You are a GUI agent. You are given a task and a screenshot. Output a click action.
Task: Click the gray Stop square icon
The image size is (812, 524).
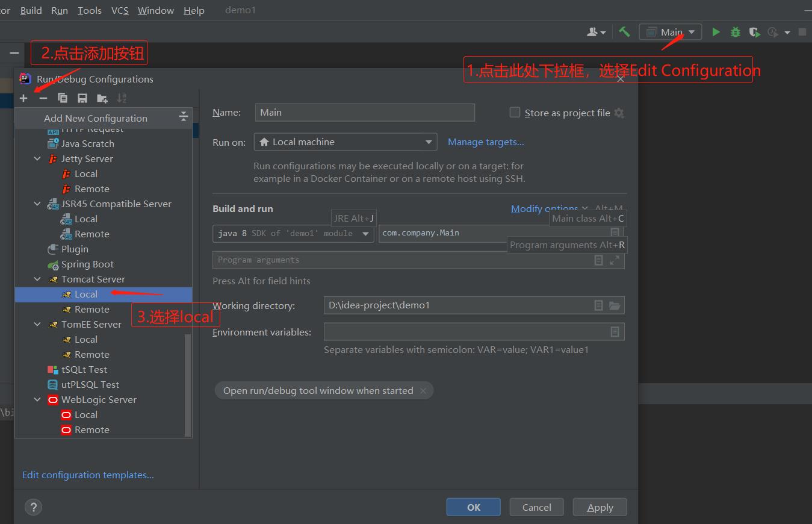tap(802, 32)
